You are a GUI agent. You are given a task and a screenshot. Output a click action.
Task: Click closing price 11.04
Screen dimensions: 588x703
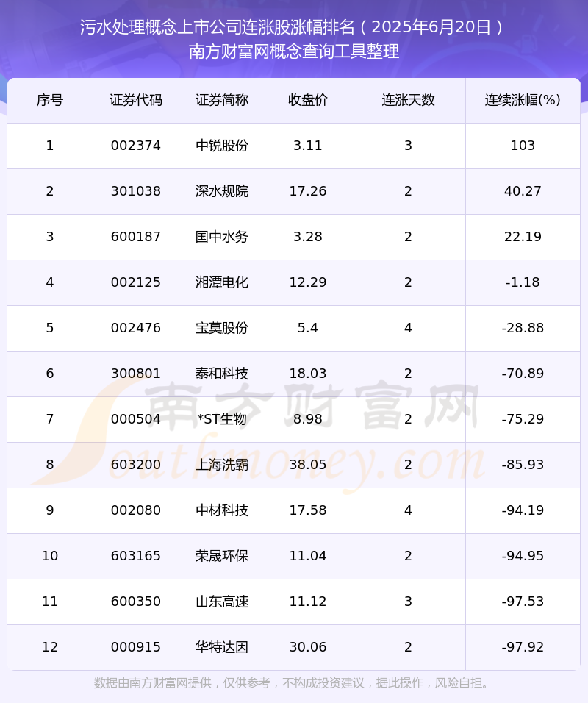308,556
